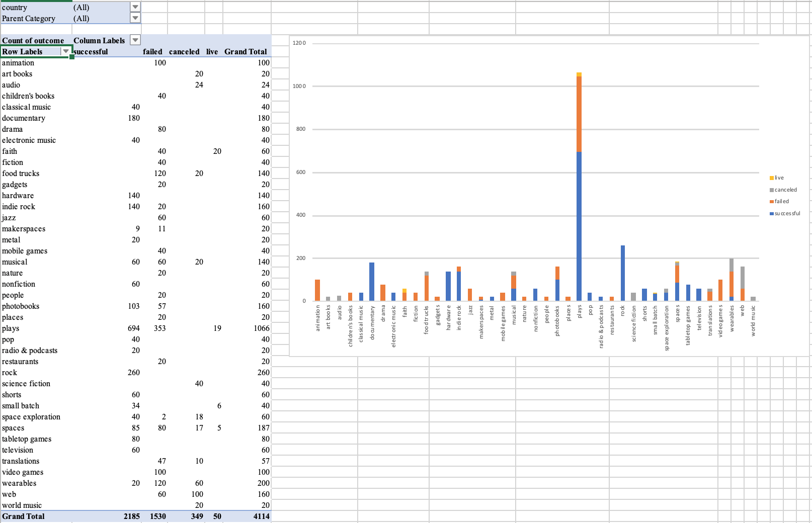Image resolution: width=812 pixels, height=523 pixels.
Task: Open the Row Labels filter dropdown
Action: click(x=67, y=51)
